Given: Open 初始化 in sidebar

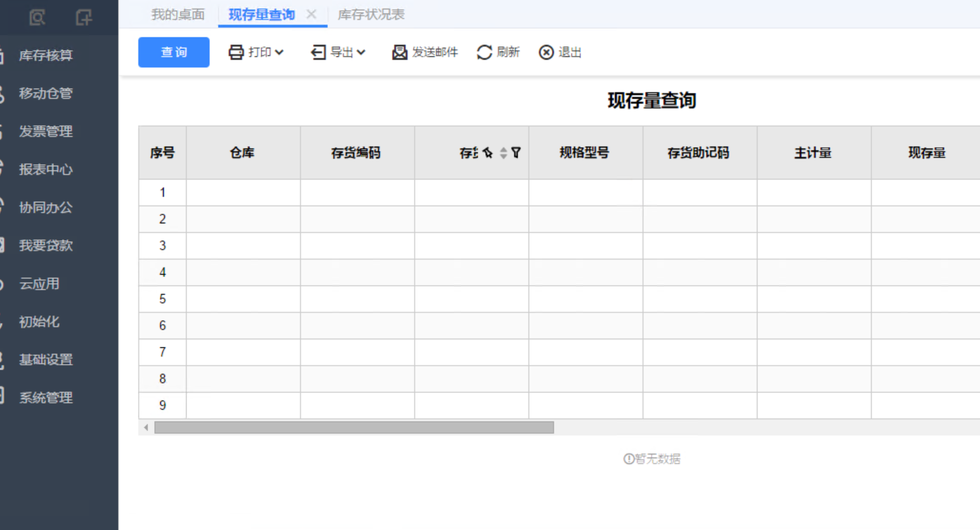Looking at the screenshot, I should tap(39, 321).
